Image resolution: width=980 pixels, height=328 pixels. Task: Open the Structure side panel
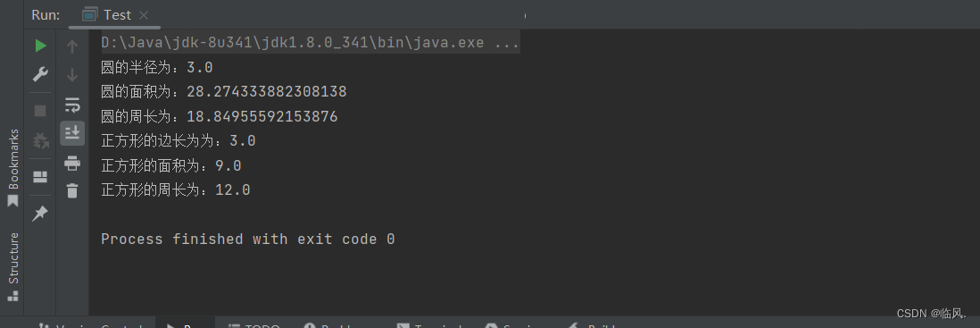tap(13, 267)
